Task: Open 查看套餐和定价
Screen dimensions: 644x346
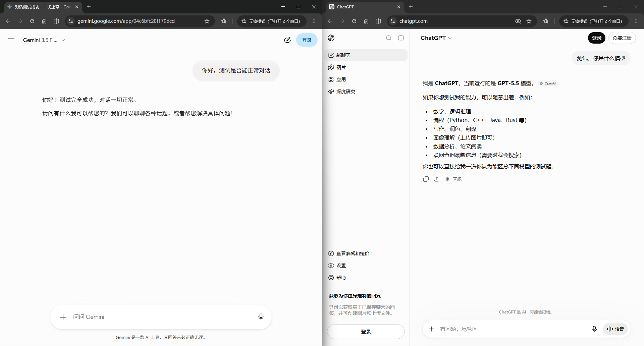Action: click(366, 253)
